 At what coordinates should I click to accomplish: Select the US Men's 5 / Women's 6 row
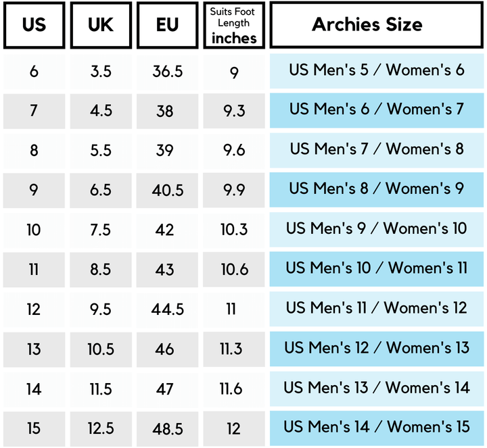(377, 71)
